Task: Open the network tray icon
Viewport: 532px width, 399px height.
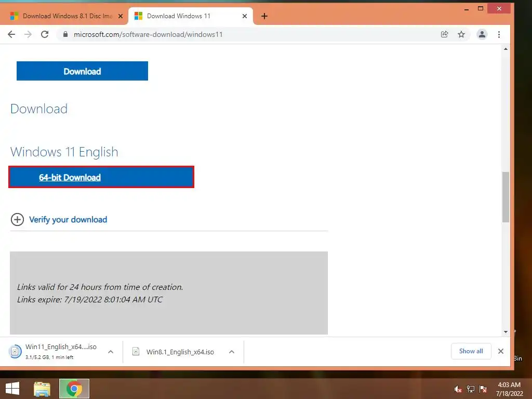Action: 471,389
